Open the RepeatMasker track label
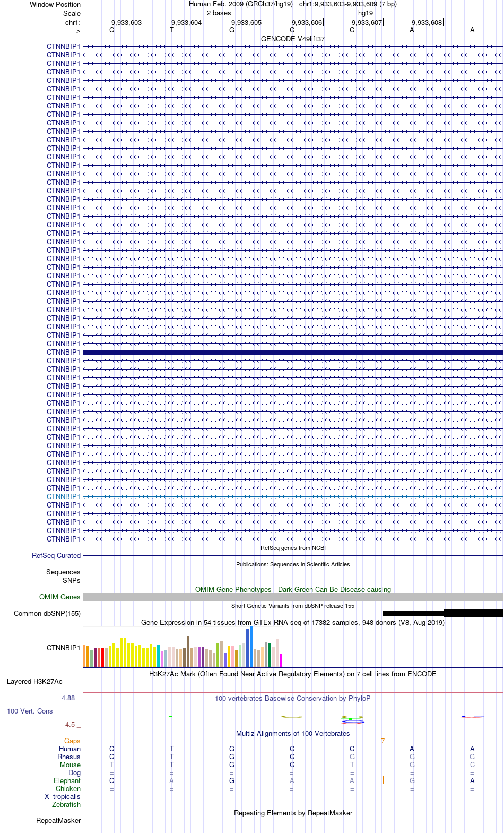Image resolution: width=504 pixels, height=833 pixels. 58,820
